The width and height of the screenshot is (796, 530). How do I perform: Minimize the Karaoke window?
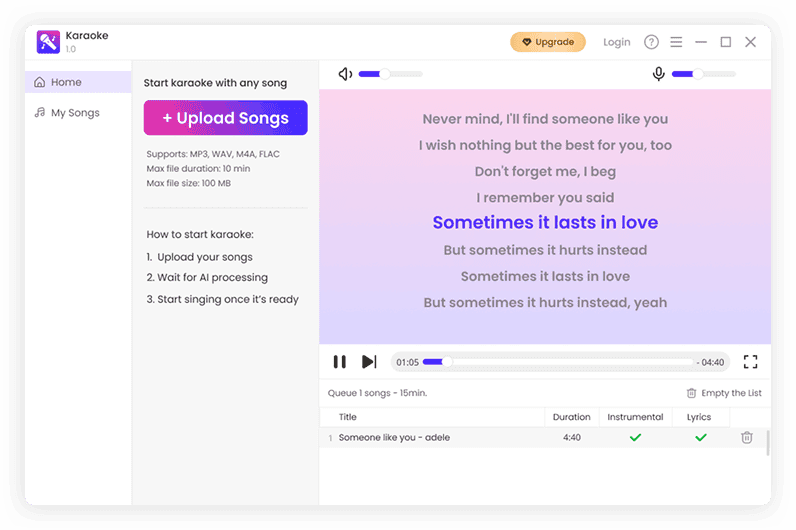pyautogui.click(x=701, y=42)
